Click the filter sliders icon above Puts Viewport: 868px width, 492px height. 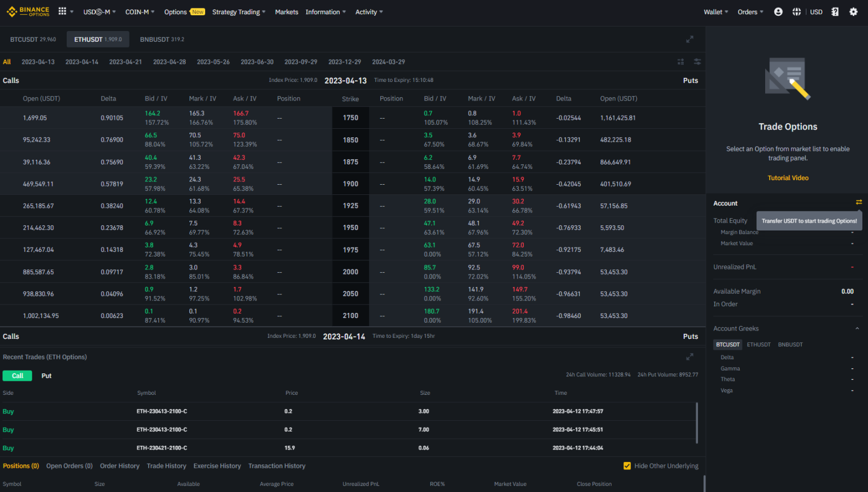coord(697,62)
